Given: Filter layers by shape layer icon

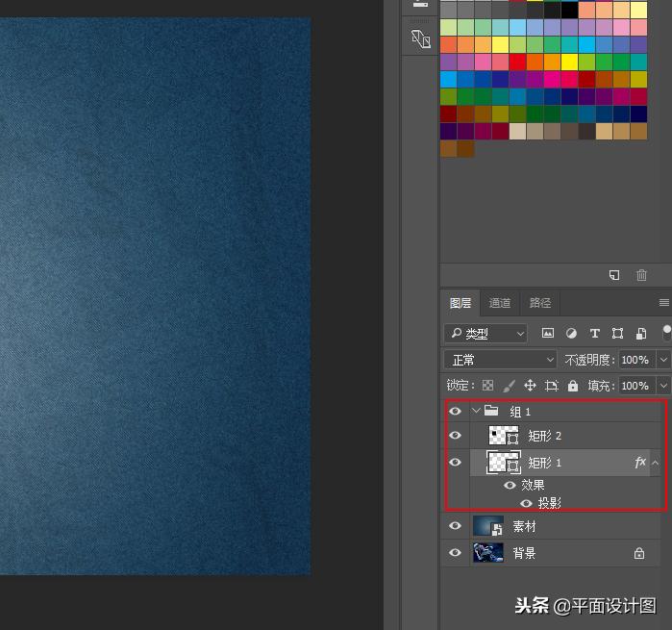Looking at the screenshot, I should click(x=617, y=333).
